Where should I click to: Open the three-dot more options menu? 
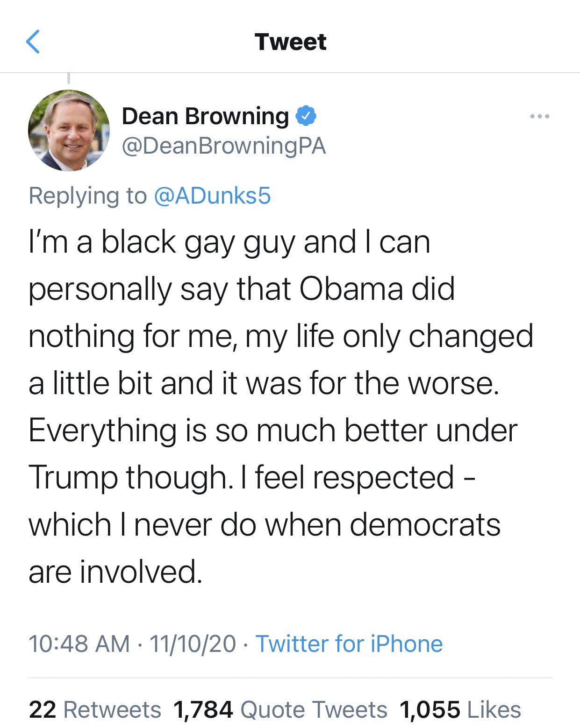539,116
